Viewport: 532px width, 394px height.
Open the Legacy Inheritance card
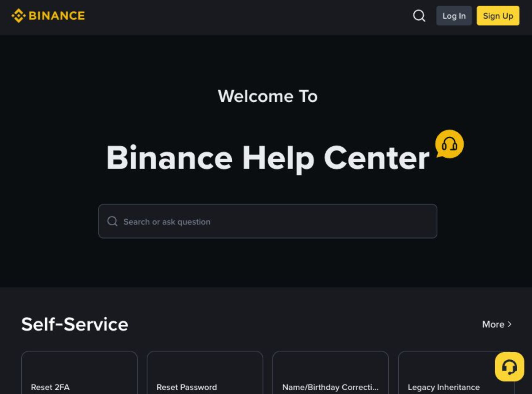(456, 373)
